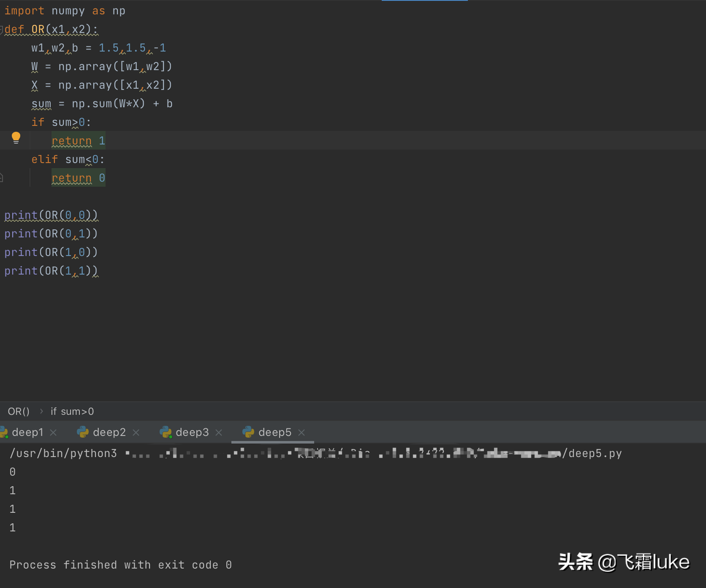Close the deep1 run tab

pyautogui.click(x=53, y=433)
